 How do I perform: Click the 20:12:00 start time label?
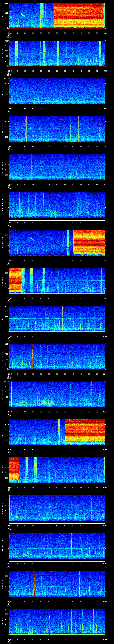(x=9, y=450)
